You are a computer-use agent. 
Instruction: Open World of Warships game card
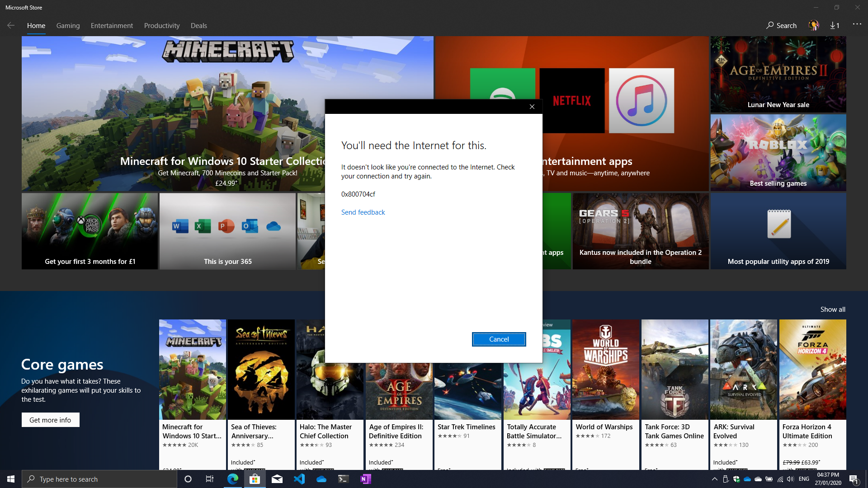click(606, 394)
